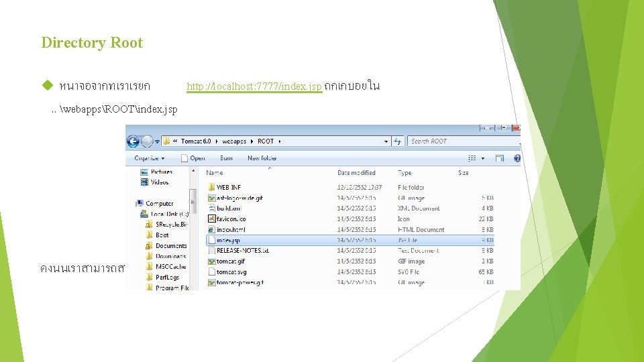Image resolution: width=644 pixels, height=362 pixels.
Task: Click the folder icon in address bar
Action: [x=166, y=141]
